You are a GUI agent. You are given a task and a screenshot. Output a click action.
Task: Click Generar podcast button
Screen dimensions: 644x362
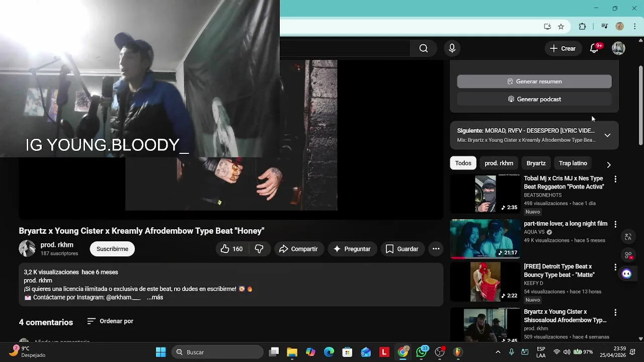pos(534,99)
